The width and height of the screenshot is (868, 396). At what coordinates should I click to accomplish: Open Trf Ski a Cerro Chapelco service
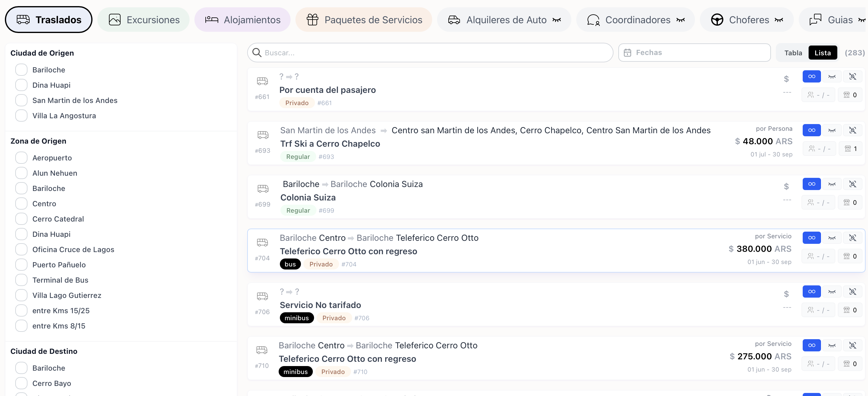coord(330,144)
